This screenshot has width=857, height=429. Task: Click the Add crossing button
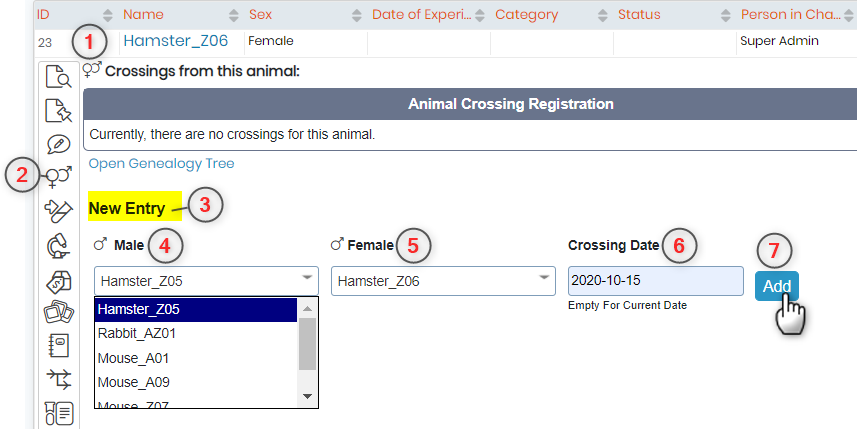777,286
